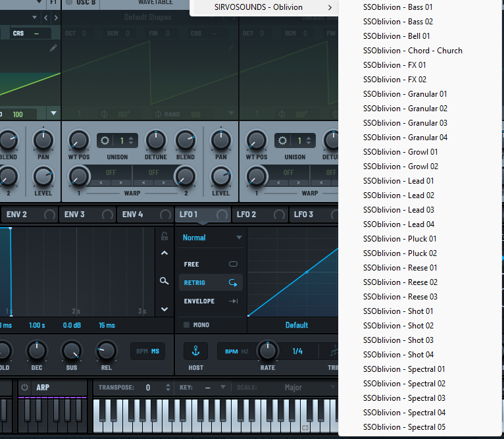Click LFO 2 modulation source circle
Viewport: 504px width, 439px height.
279,215
